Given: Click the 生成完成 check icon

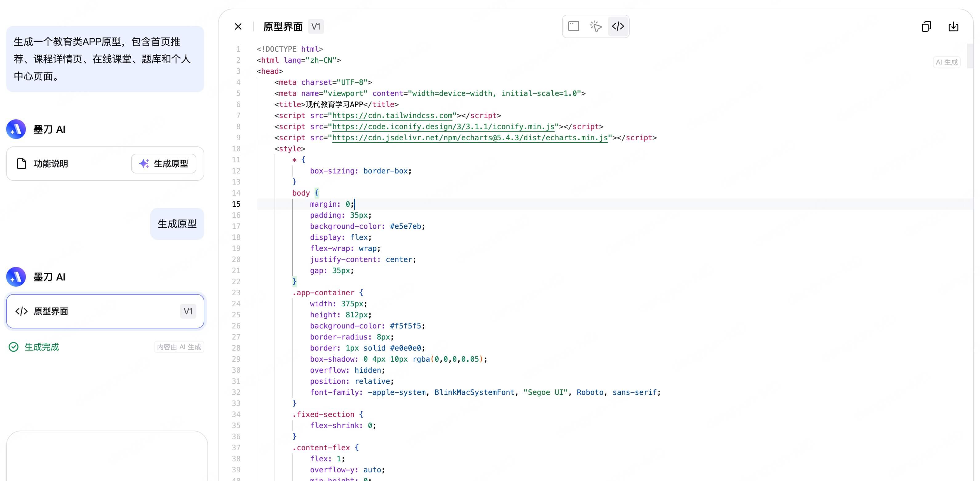Looking at the screenshot, I should pyautogui.click(x=14, y=347).
